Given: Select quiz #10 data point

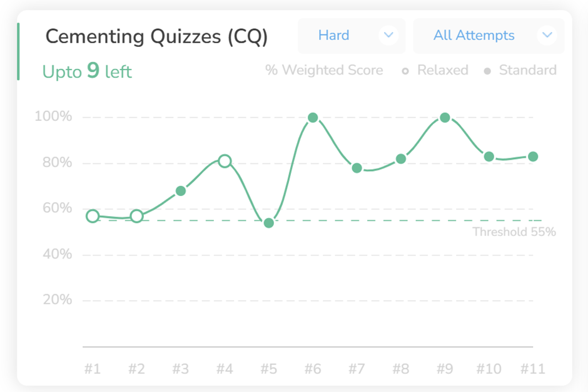Looking at the screenshot, I should 489,157.
